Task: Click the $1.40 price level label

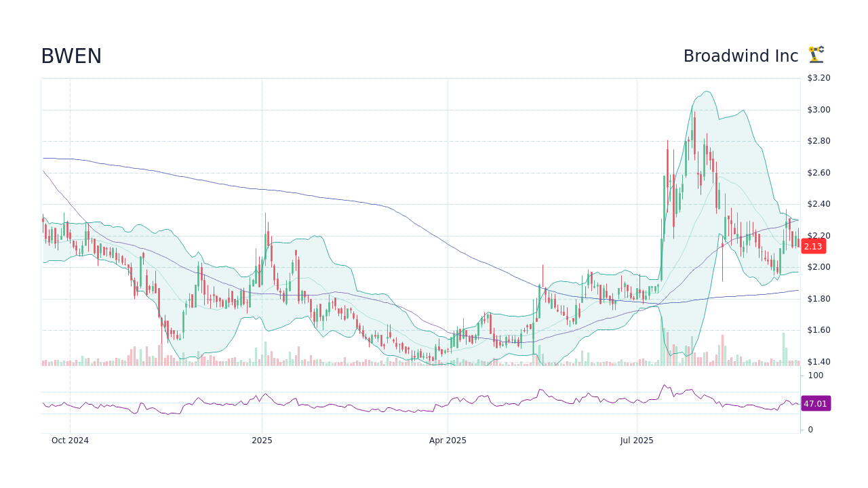Action: 817,361
